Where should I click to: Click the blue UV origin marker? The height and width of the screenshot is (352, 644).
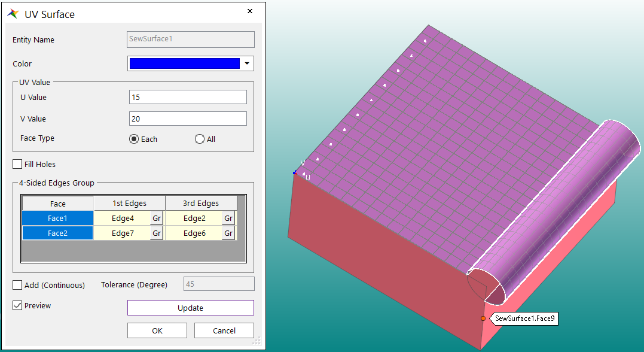(x=294, y=172)
